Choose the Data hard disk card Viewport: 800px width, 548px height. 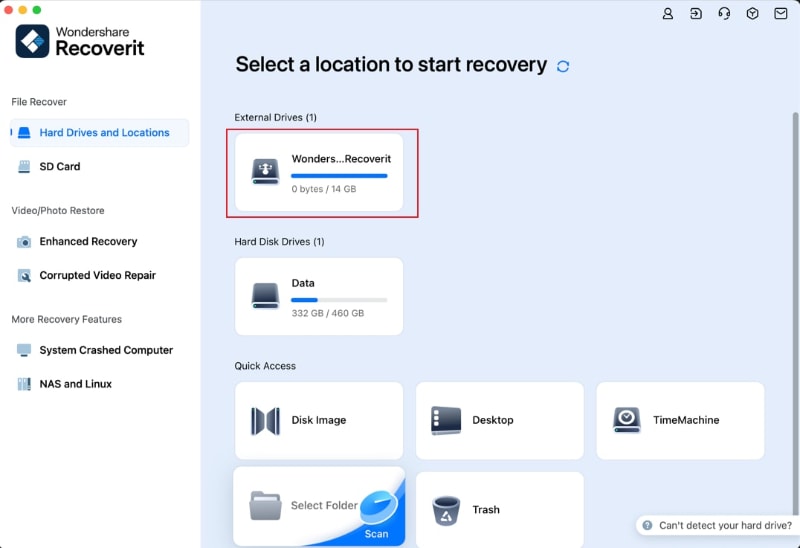click(x=319, y=296)
